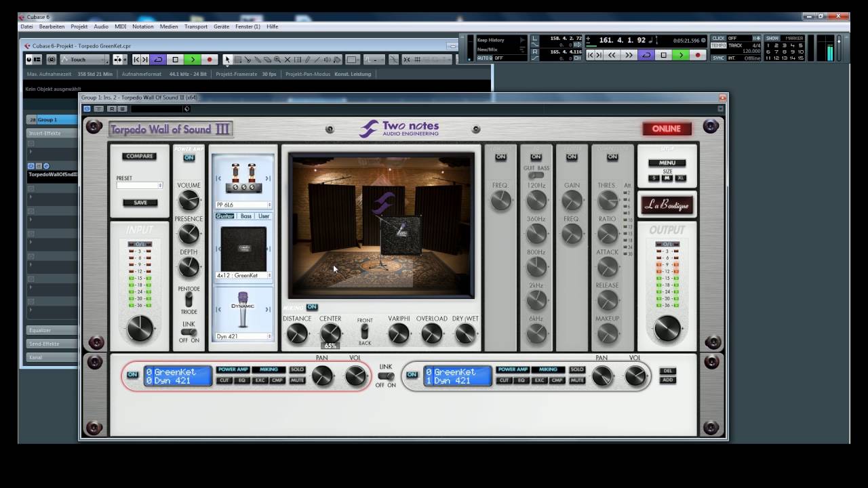The width and height of the screenshot is (868, 488).
Task: Expand Equalizer section in inspector
Action: coord(51,330)
